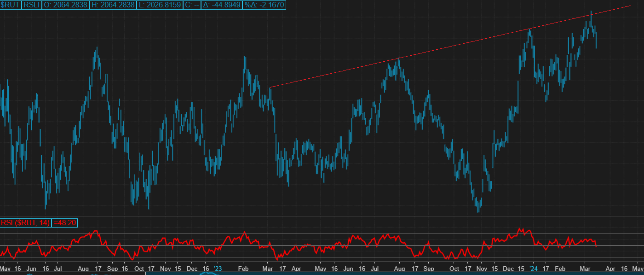The image size is (644, 275).
Task: Click the $RUT symbol label
Action: [x=10, y=5]
